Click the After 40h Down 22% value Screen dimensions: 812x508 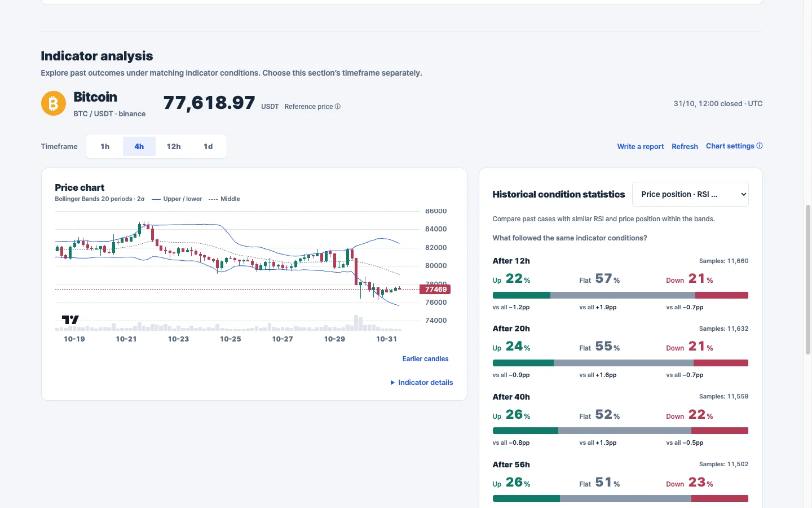click(x=700, y=415)
